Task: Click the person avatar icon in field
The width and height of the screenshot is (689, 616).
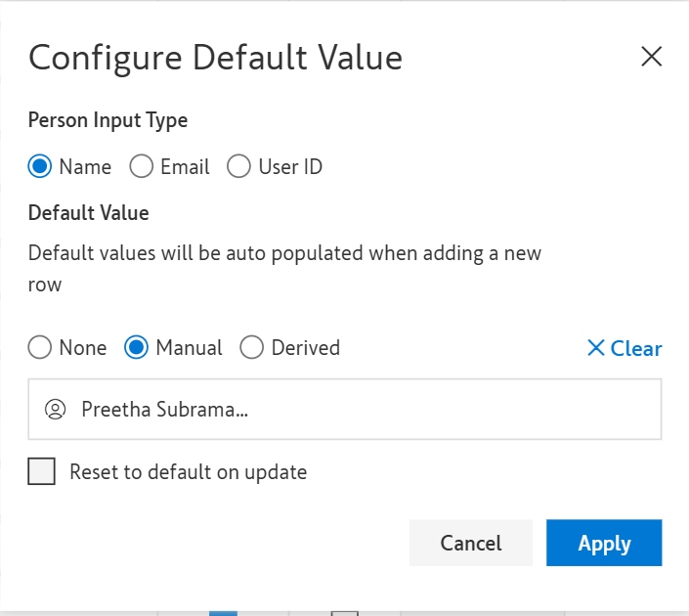Action: (55, 409)
